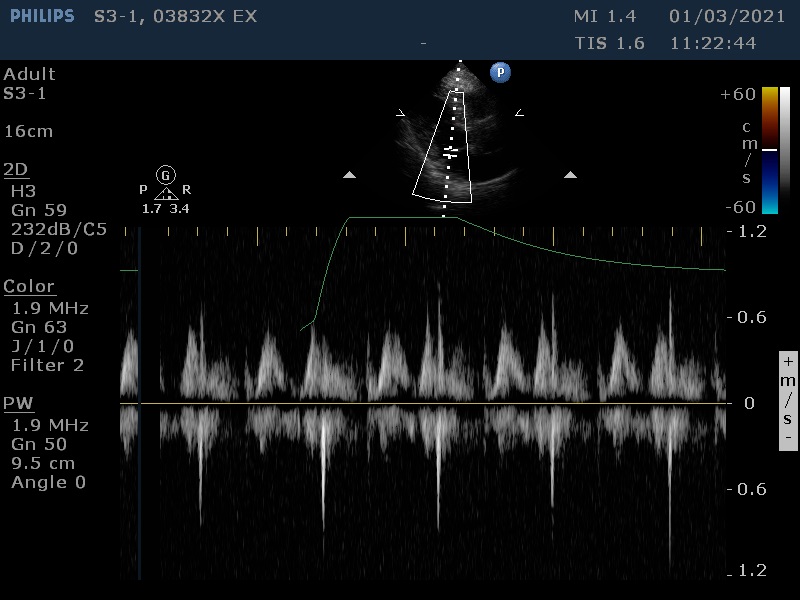
Task: Click the P/R triangle indicator icon
Action: point(166,194)
